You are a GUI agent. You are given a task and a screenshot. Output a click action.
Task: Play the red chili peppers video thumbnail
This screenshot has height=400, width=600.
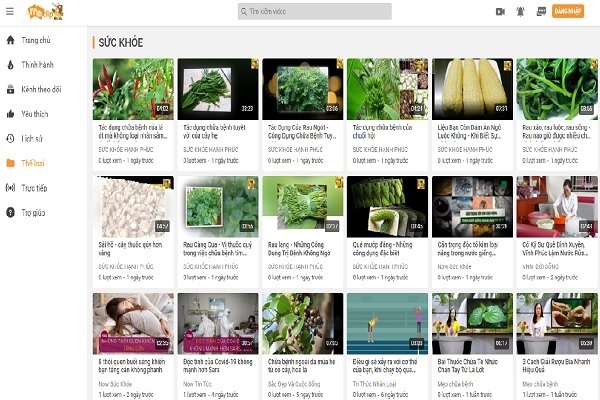point(133,88)
